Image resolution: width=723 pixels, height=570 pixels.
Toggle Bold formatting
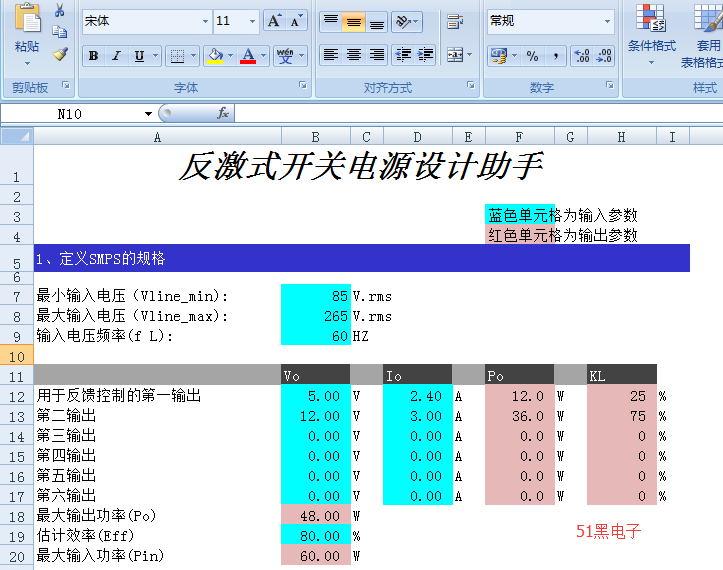pyautogui.click(x=93, y=56)
